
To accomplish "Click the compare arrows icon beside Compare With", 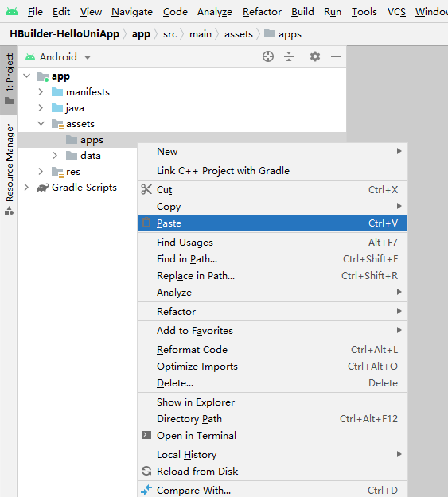I will (x=146, y=490).
